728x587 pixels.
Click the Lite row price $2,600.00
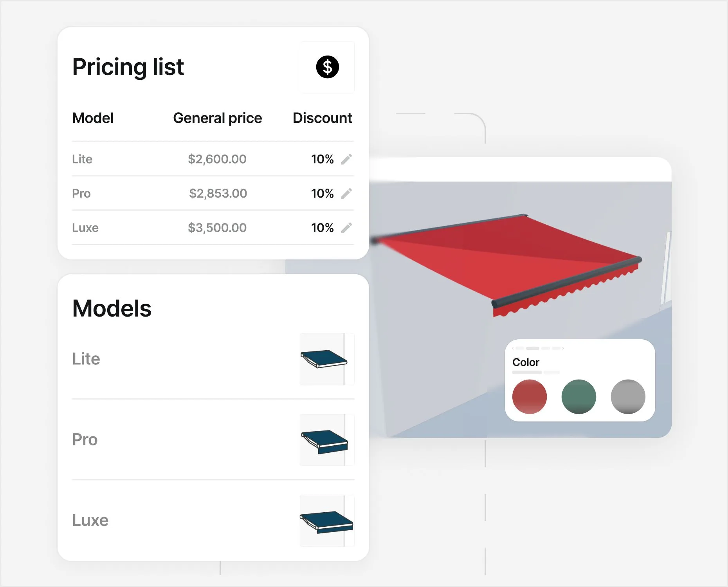tap(217, 159)
